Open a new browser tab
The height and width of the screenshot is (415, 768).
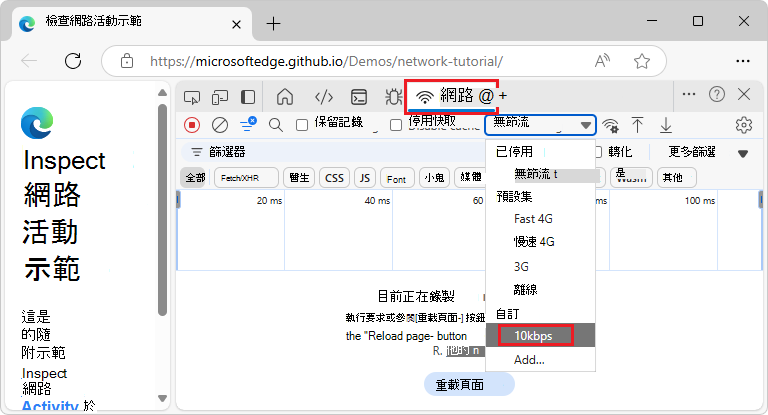tap(273, 24)
